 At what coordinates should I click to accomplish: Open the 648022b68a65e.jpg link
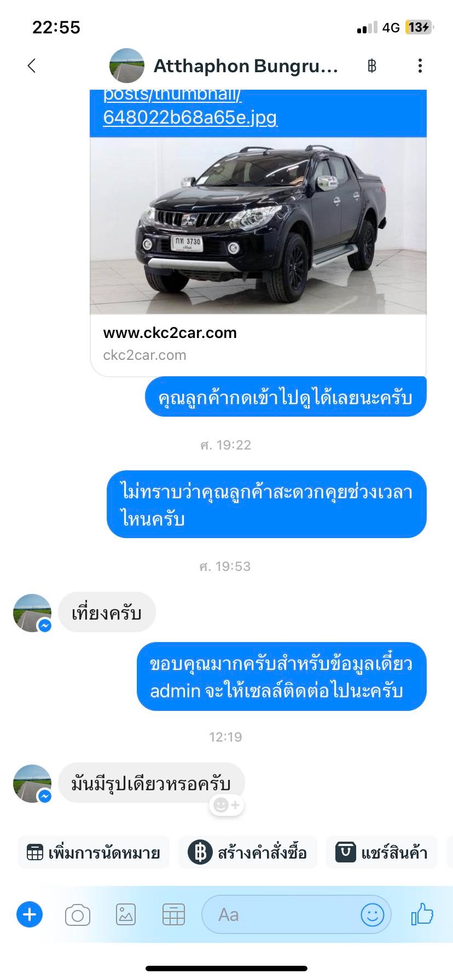pyautogui.click(x=190, y=117)
